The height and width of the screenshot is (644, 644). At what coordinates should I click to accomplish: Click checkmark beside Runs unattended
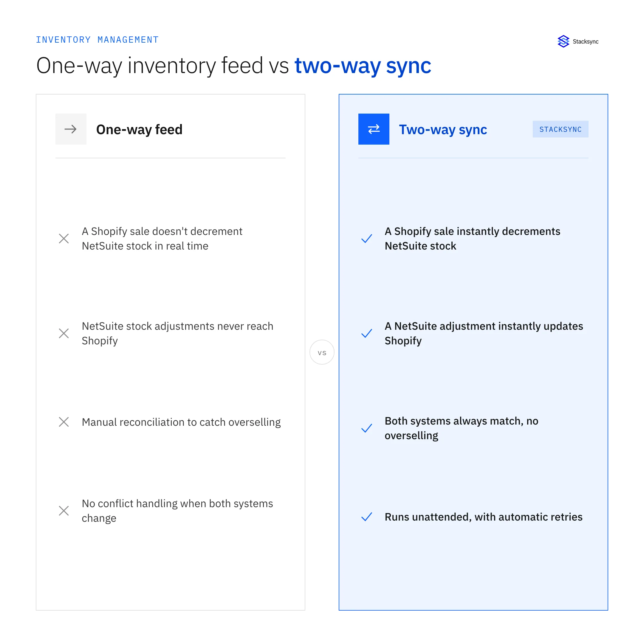click(367, 517)
